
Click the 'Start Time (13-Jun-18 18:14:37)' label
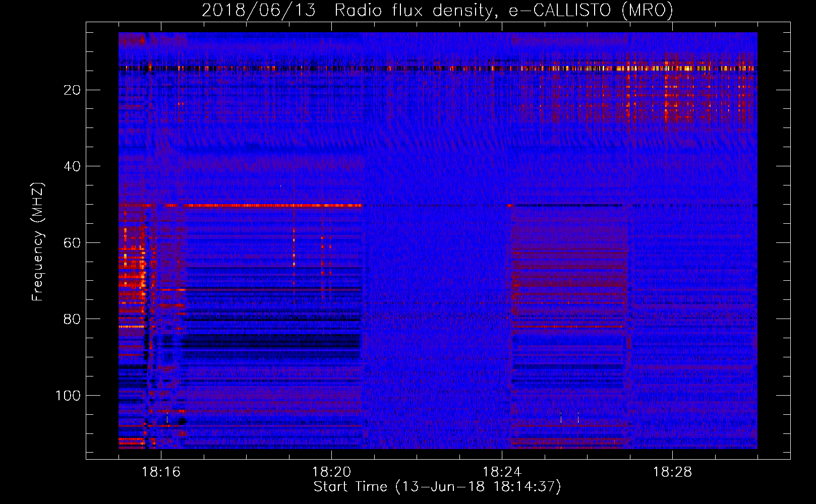click(437, 487)
